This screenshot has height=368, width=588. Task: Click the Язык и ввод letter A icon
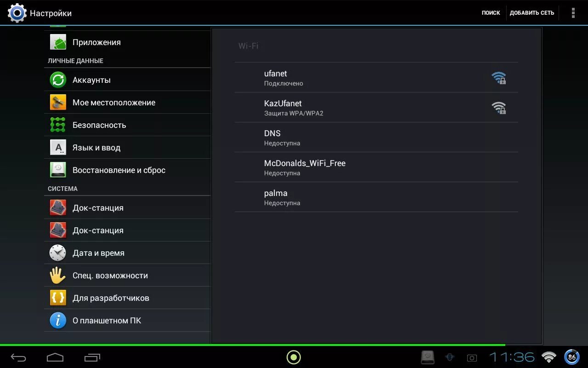(58, 148)
